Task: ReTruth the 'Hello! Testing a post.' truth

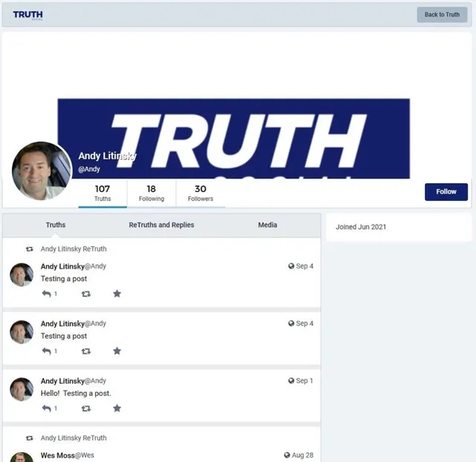Action: point(86,408)
